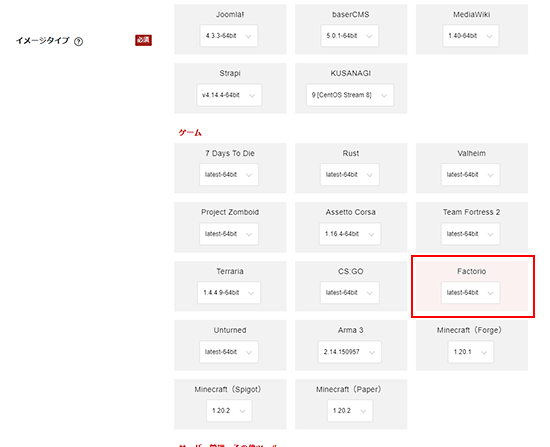Expand the Assetto Corsa 1.16.4-64bit dropdown
The width and height of the screenshot is (550, 447).
[x=350, y=234]
